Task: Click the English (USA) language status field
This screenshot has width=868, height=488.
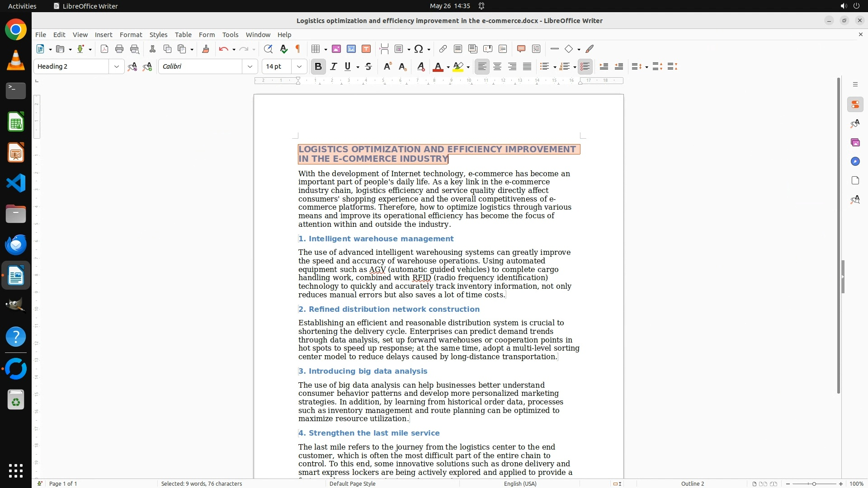Action: coord(520,483)
